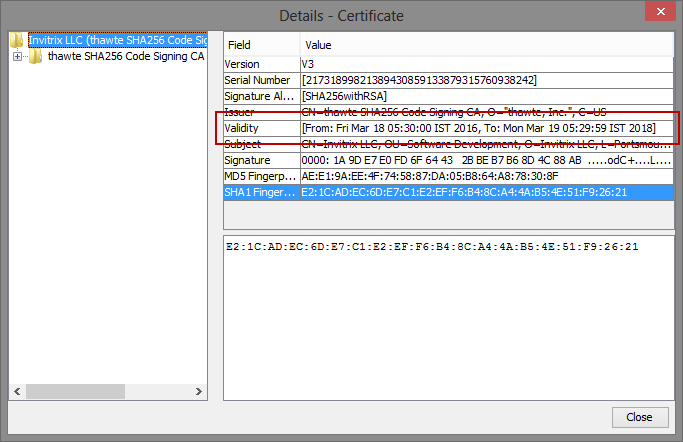The width and height of the screenshot is (683, 442).
Task: Click right arrow of tree horizontal scrollbar
Action: click(x=199, y=391)
